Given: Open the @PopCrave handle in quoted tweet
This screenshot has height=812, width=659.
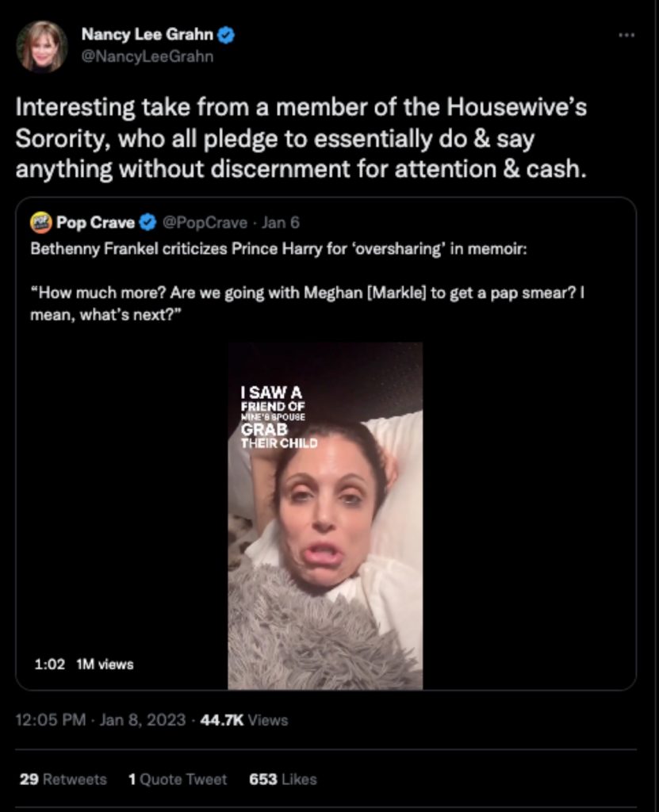Looking at the screenshot, I should pos(205,223).
